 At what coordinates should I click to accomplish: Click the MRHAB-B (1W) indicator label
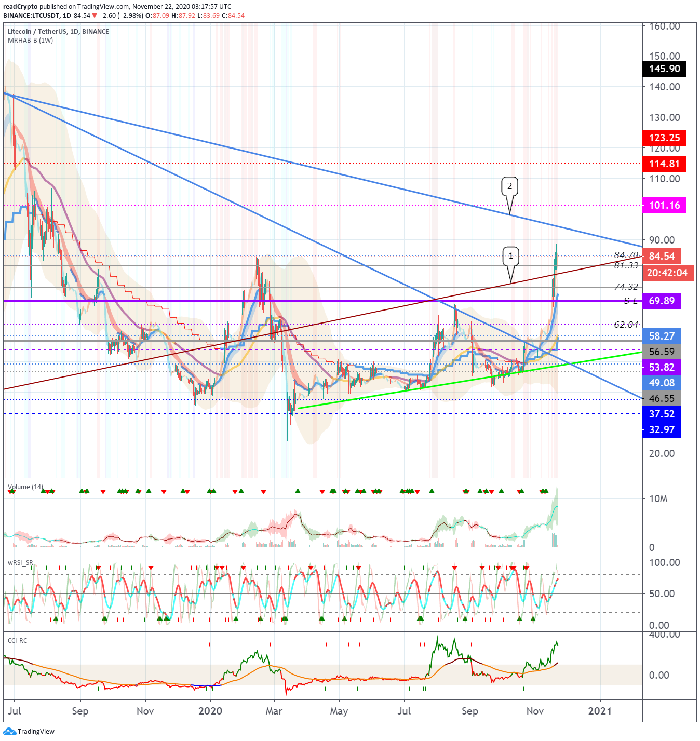pos(30,40)
